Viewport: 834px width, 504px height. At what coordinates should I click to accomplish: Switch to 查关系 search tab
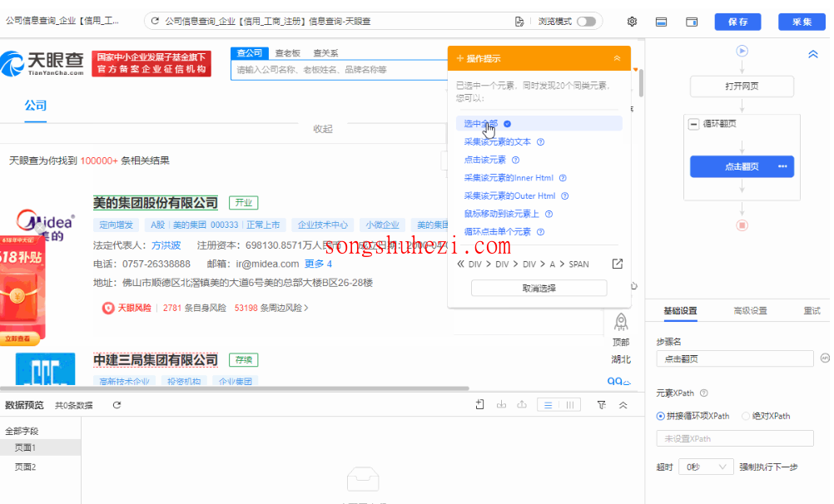(325, 53)
